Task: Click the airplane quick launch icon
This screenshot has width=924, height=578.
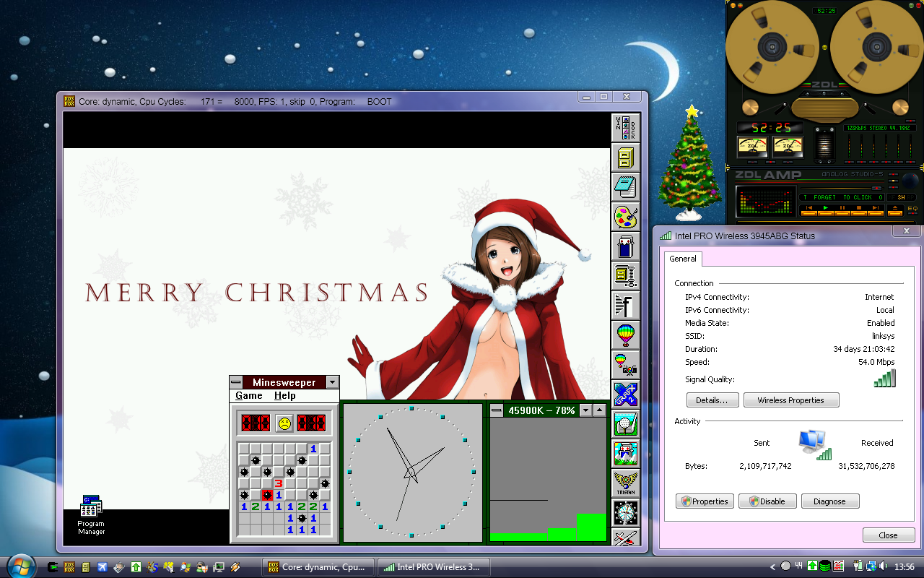Action: (x=103, y=567)
